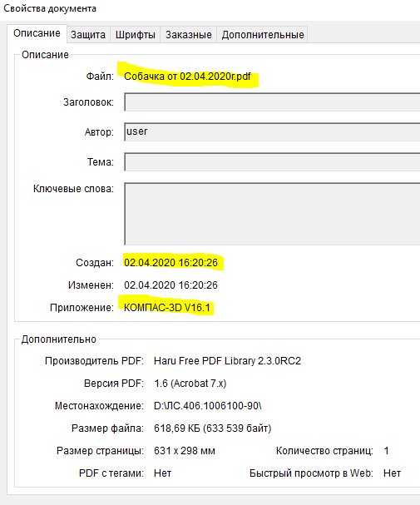The width and height of the screenshot is (420, 505).
Task: Click the Тема input field
Action: [x=272, y=161]
